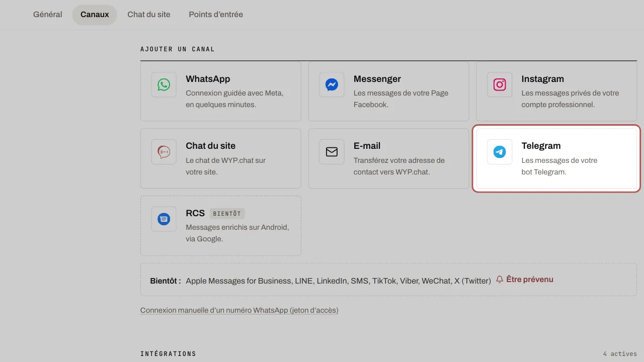Click the BIENTÔT badge next to RCS
Image resolution: width=644 pixels, height=362 pixels.
[x=227, y=214]
